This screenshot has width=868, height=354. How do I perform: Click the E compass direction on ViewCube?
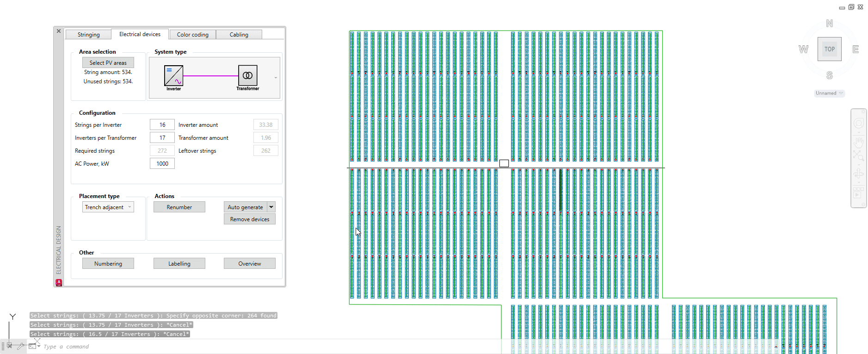point(855,50)
